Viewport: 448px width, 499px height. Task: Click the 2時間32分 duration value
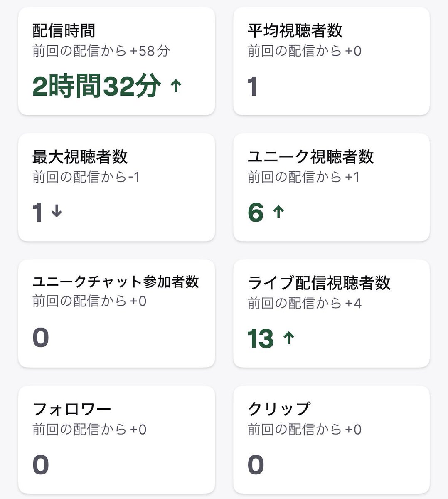(96, 86)
